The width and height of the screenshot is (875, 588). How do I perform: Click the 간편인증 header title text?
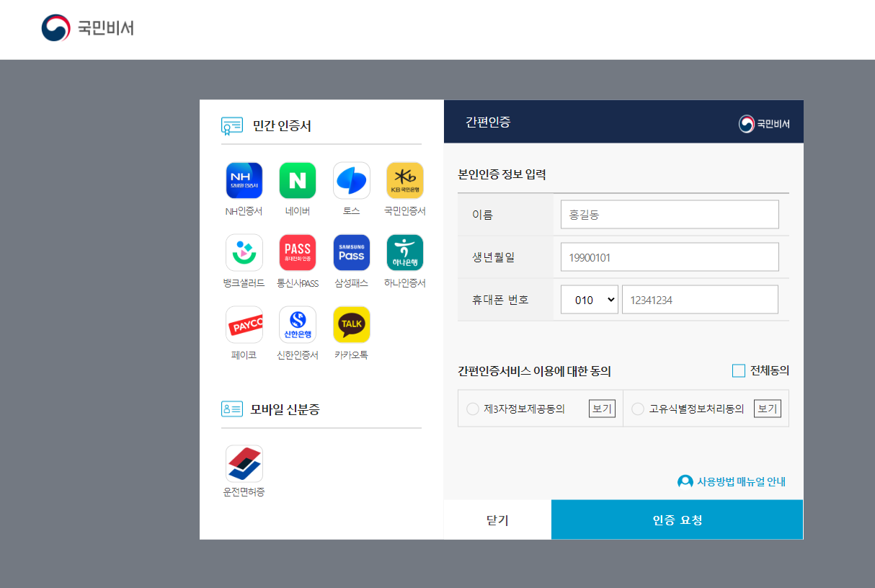click(x=488, y=122)
